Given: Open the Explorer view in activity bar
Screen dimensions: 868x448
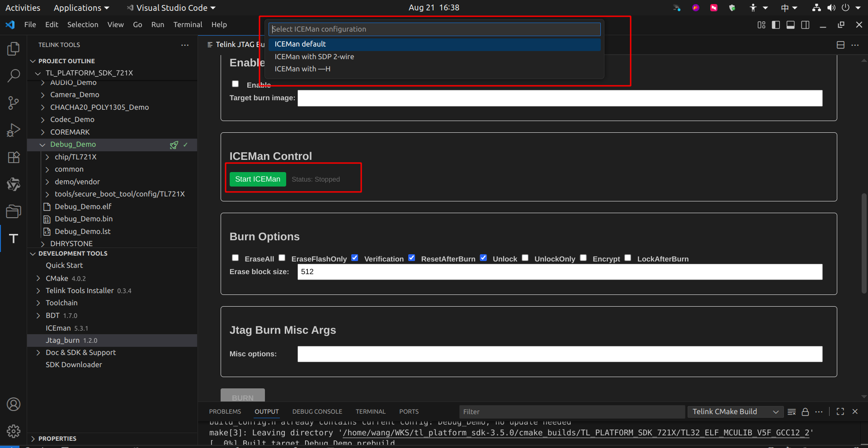Looking at the screenshot, I should (x=14, y=49).
